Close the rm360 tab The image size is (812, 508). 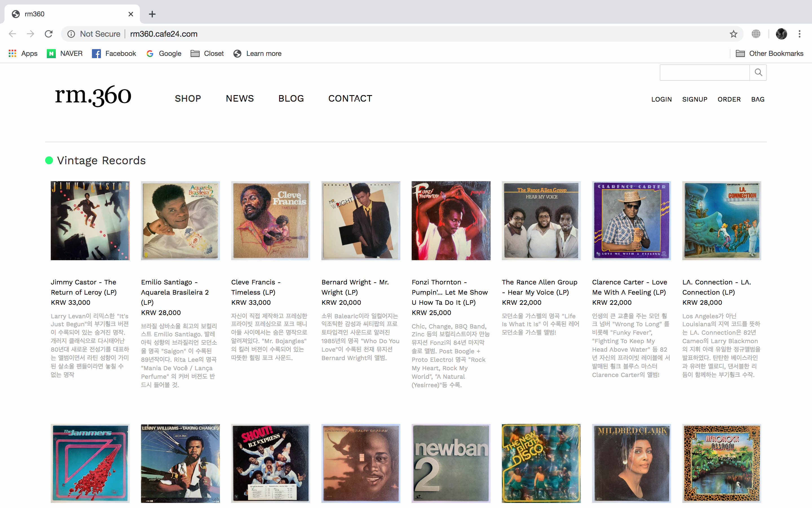131,14
